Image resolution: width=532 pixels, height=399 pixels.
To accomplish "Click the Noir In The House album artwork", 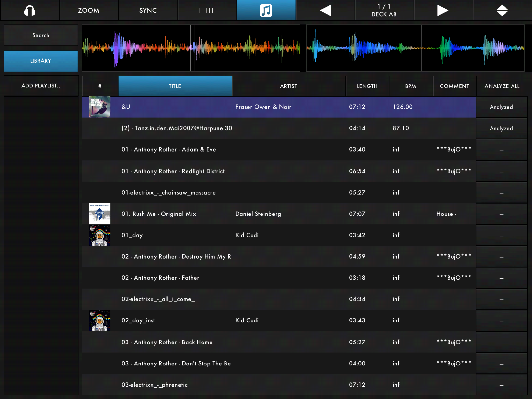I will (x=100, y=107).
